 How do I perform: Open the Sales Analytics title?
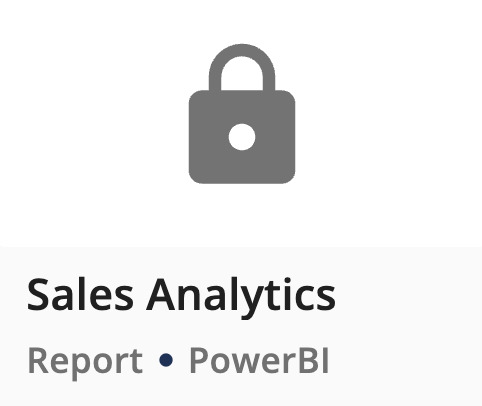coord(181,295)
